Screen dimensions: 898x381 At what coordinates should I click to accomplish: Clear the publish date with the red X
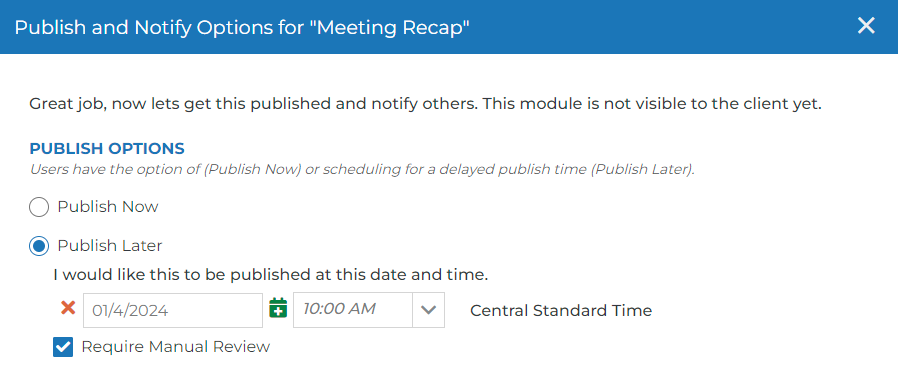(x=68, y=308)
